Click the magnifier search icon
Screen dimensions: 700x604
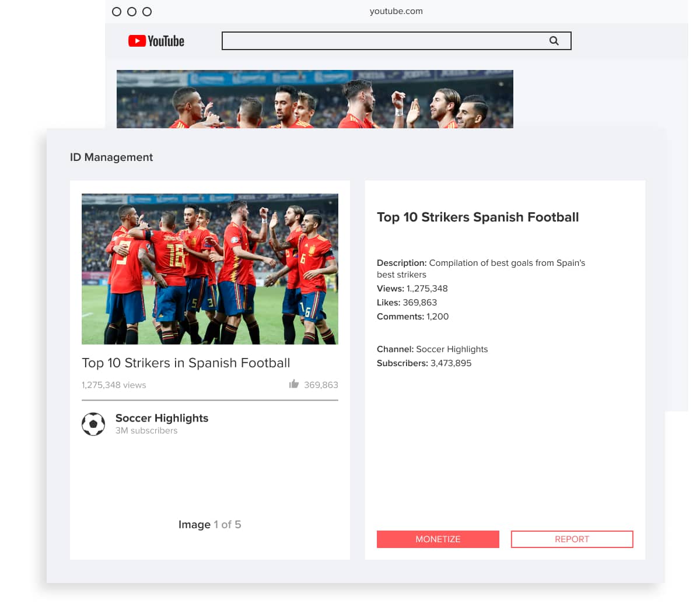click(554, 41)
